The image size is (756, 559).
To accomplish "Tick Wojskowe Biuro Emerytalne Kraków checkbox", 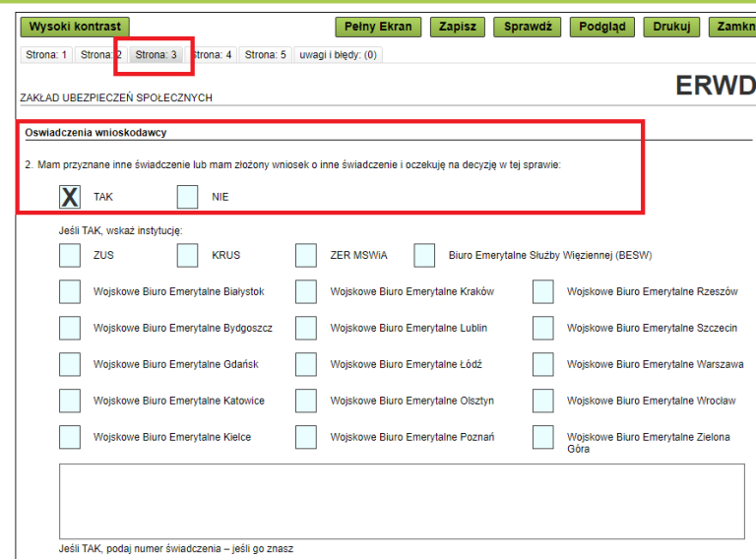I will [x=306, y=292].
